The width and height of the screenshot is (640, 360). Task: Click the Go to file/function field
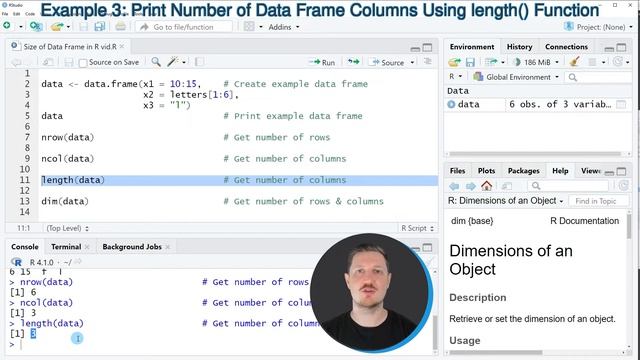click(184, 27)
